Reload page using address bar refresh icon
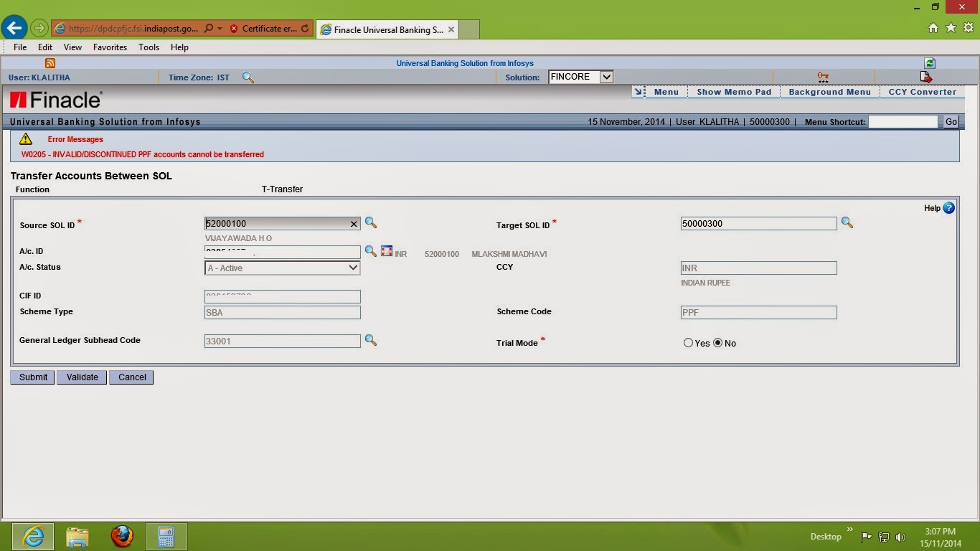This screenshot has width=980, height=551. (x=305, y=29)
